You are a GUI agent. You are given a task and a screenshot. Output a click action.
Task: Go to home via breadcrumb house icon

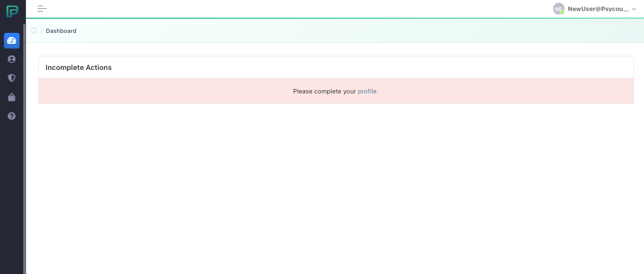tap(34, 31)
